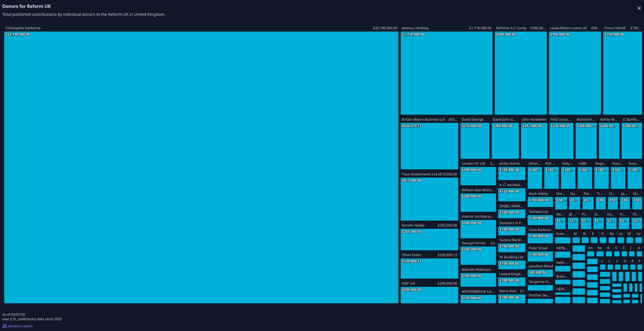Open the donation.watch link
Image resolution: width=644 pixels, height=331 pixels.
tap(20, 326)
